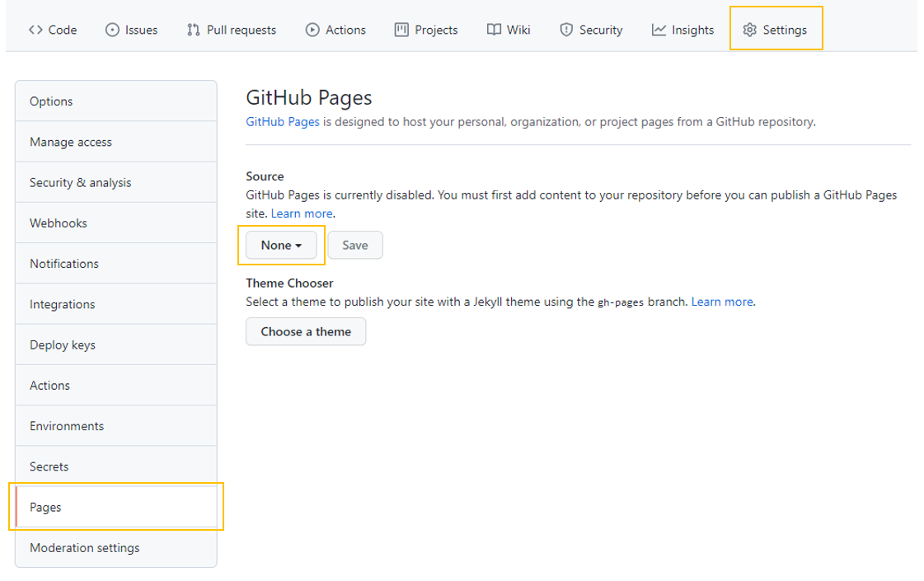Switch to the Security tab label
Image resolution: width=924 pixels, height=581 pixels.
601,30
